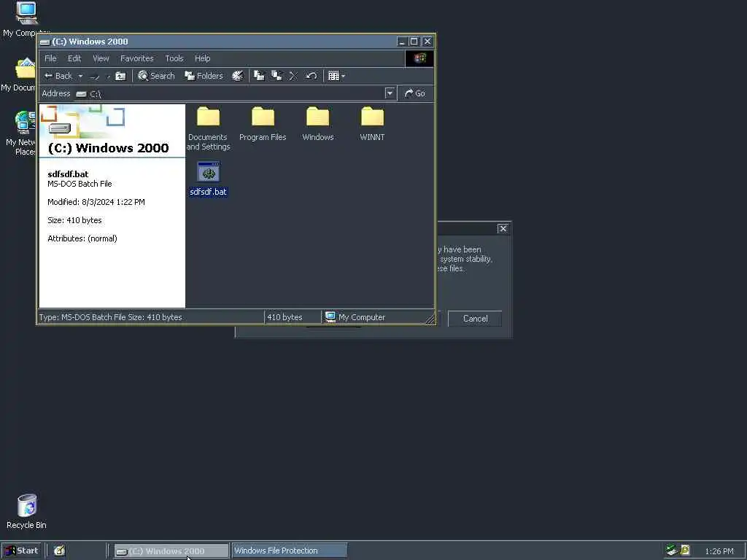The width and height of the screenshot is (747, 560).
Task: Select the Program Files folder
Action: (263, 124)
